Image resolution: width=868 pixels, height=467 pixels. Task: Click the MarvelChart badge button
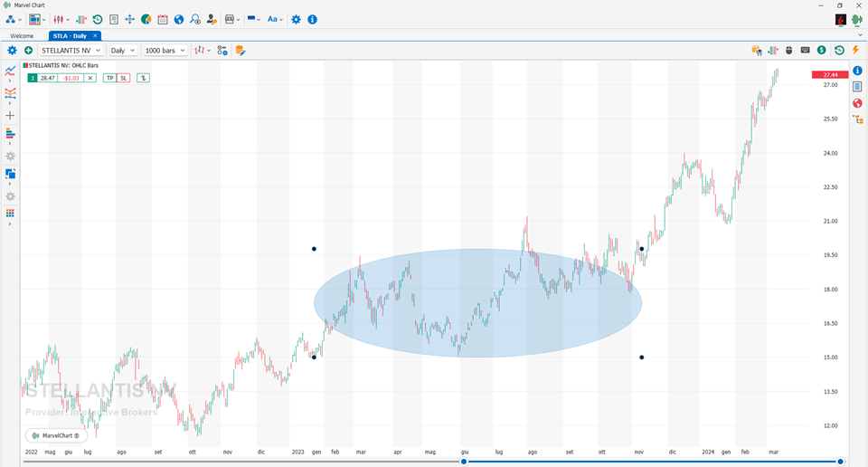coord(56,435)
